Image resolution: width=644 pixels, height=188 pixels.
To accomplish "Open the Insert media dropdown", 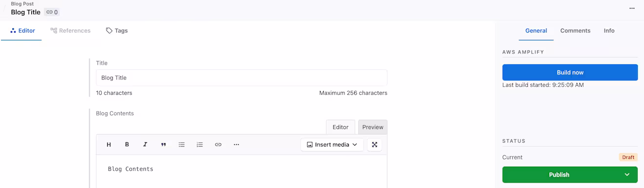I will point(332,145).
